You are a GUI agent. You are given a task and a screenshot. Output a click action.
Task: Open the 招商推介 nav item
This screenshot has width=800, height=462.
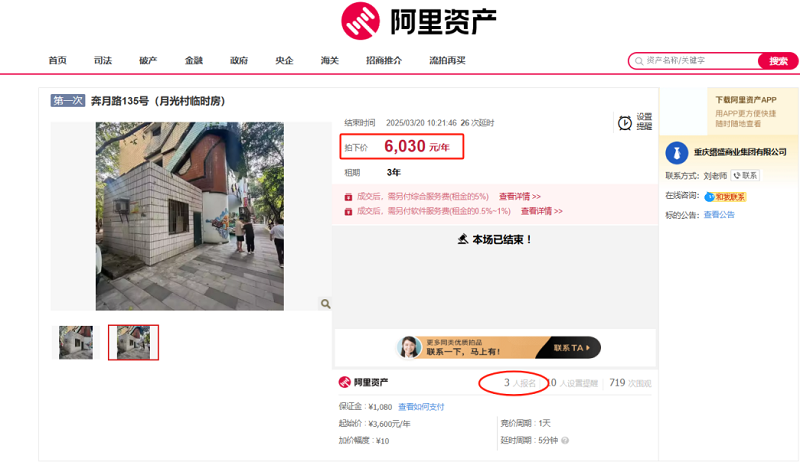(384, 61)
